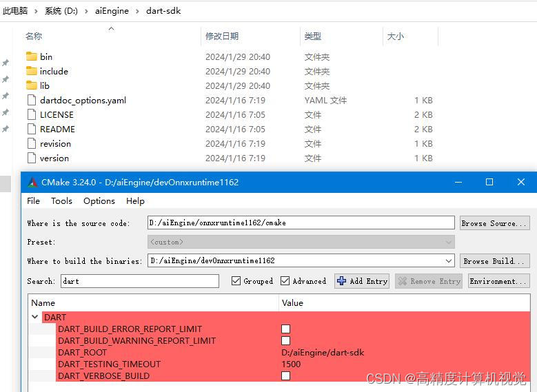Click the blue plus Add Entry icon

tap(341, 281)
